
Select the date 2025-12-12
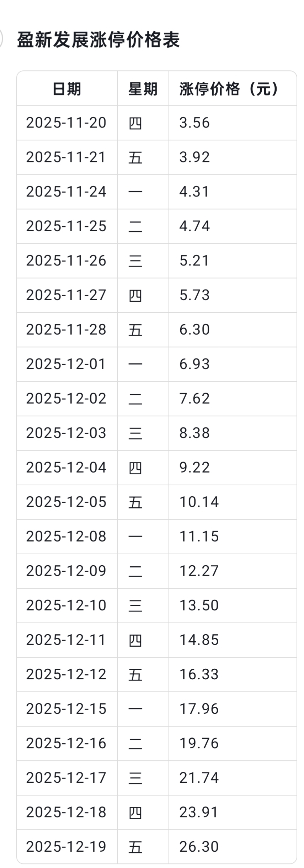[66, 674]
